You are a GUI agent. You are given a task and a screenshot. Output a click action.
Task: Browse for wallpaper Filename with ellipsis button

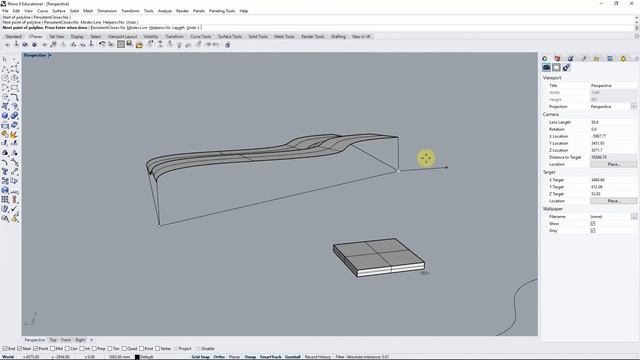tap(633, 217)
